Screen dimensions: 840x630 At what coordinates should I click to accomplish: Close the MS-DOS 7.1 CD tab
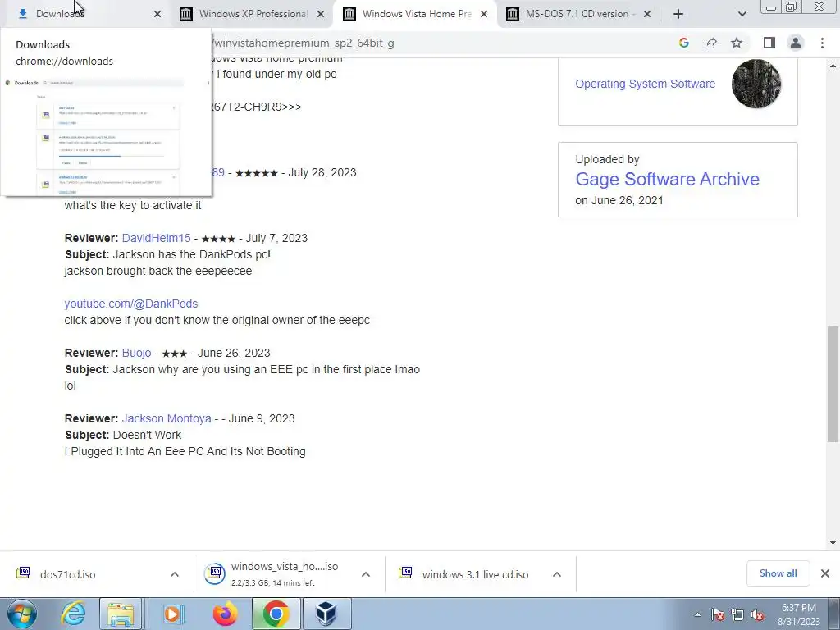(x=647, y=15)
